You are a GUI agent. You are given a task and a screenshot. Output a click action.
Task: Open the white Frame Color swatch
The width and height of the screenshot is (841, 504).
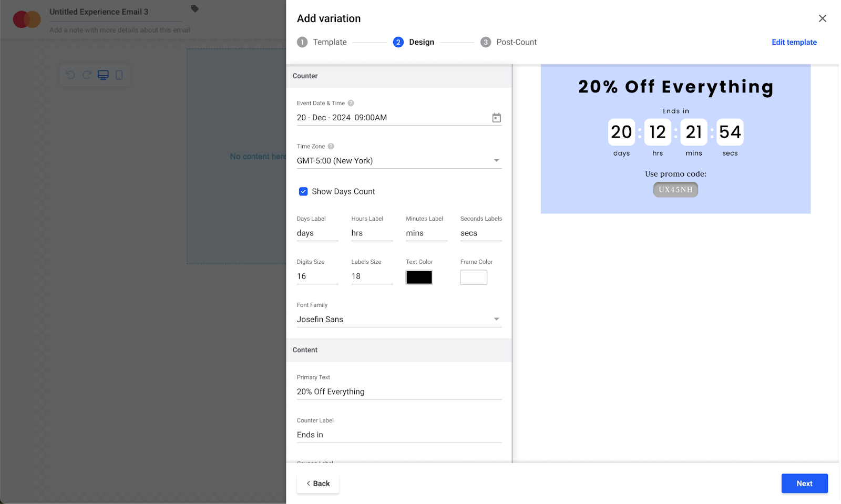coord(474,277)
